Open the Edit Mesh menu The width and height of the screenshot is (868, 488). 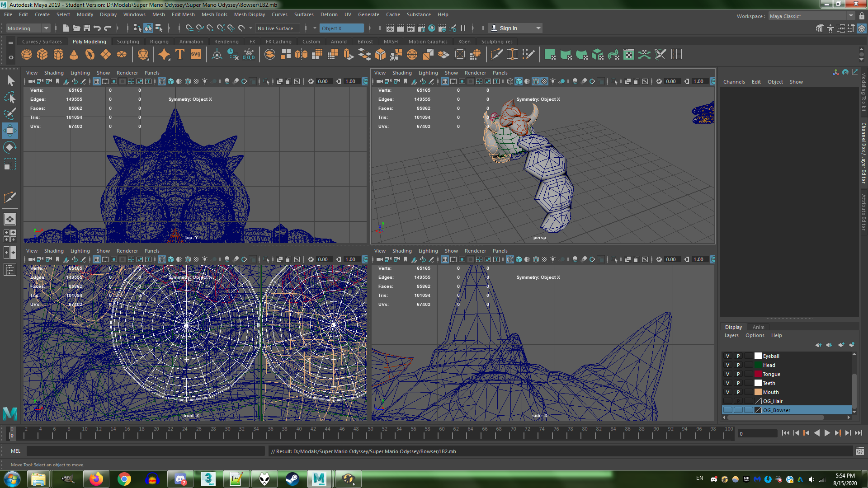coord(183,14)
